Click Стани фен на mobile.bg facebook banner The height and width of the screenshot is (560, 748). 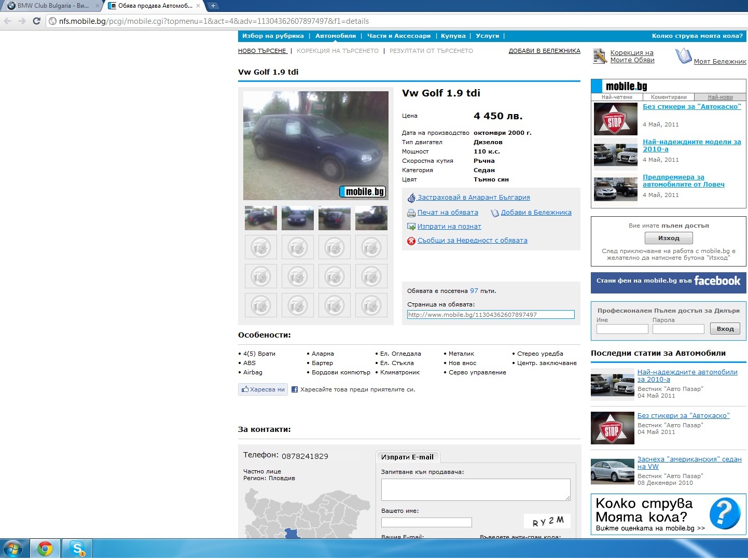click(x=669, y=283)
